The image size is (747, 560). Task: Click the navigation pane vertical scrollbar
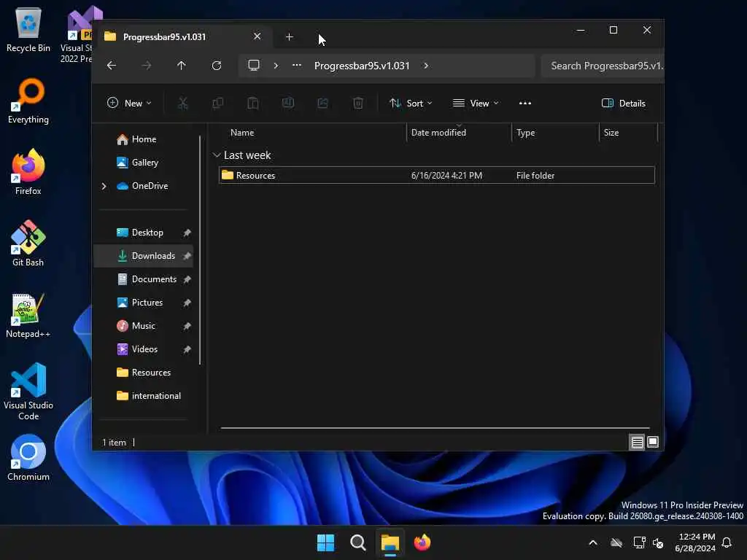(200, 250)
